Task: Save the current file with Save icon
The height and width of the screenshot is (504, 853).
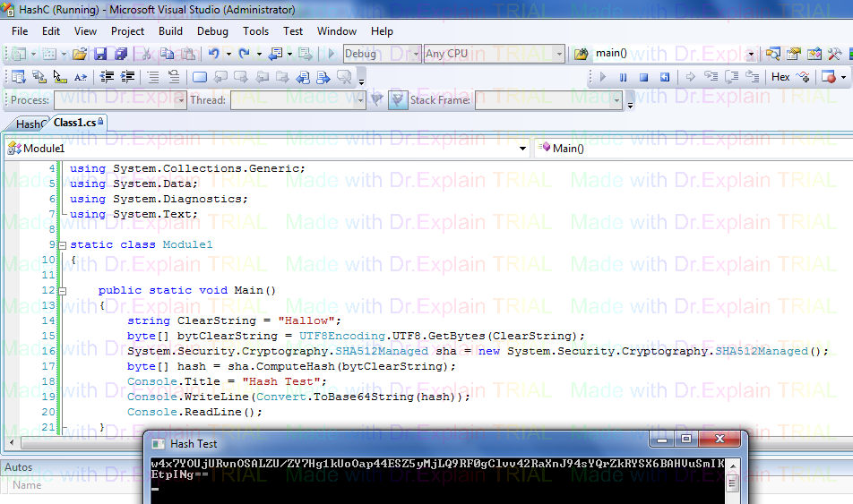Action: pyautogui.click(x=100, y=54)
